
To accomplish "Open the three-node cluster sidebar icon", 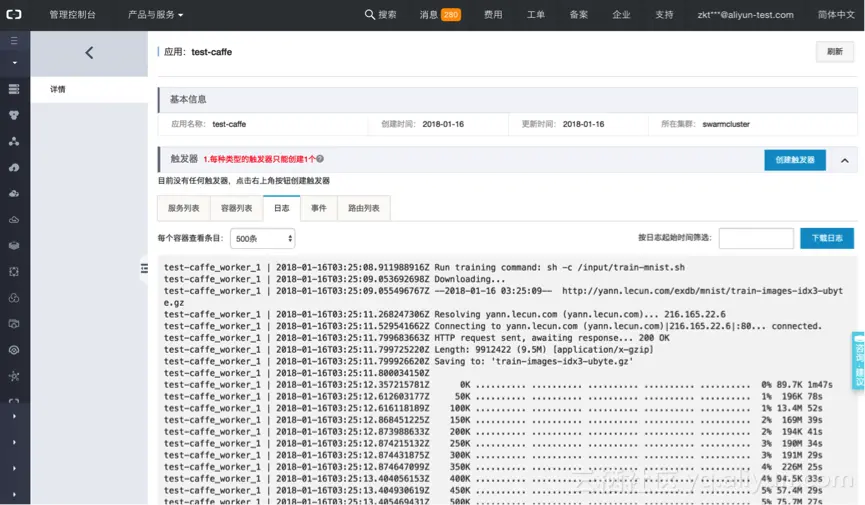I will click(14, 141).
